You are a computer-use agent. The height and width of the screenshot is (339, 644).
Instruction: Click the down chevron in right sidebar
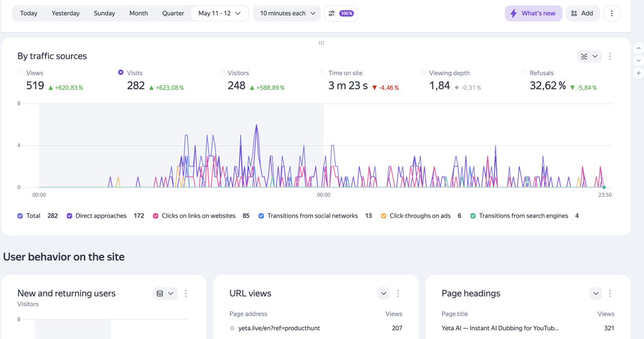638,61
